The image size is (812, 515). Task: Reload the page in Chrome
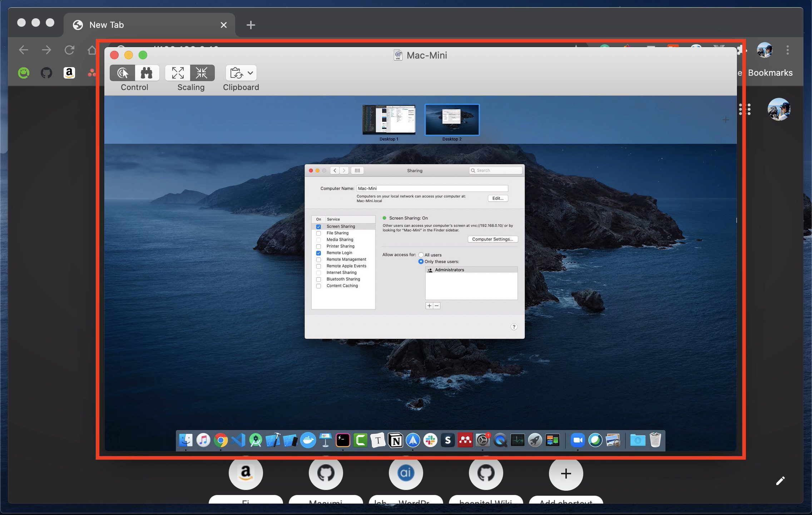pos(69,50)
